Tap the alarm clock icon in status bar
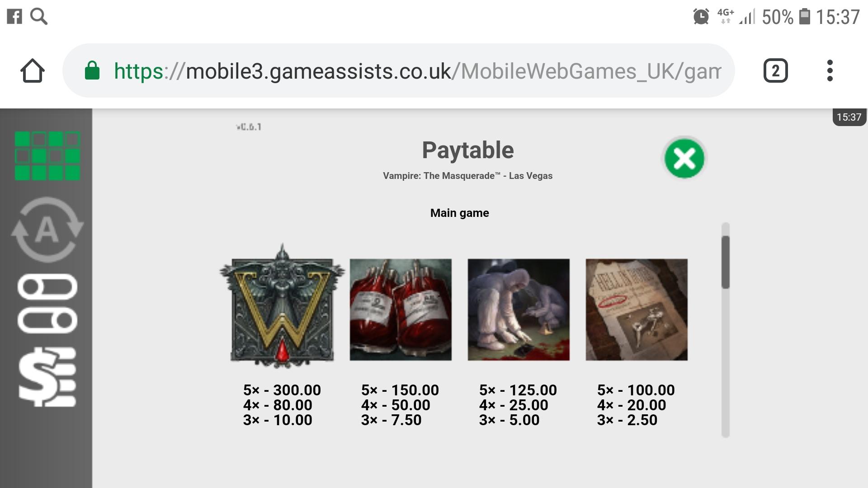The width and height of the screenshot is (868, 488). tap(701, 17)
